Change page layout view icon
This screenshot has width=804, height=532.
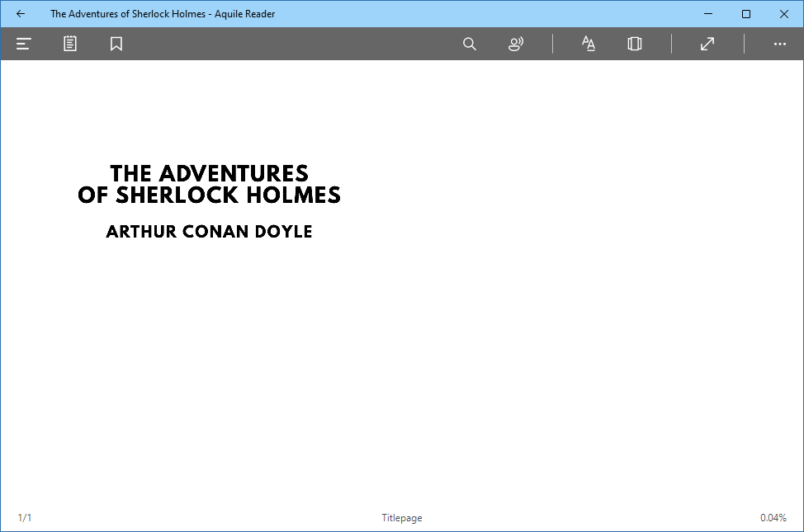635,44
